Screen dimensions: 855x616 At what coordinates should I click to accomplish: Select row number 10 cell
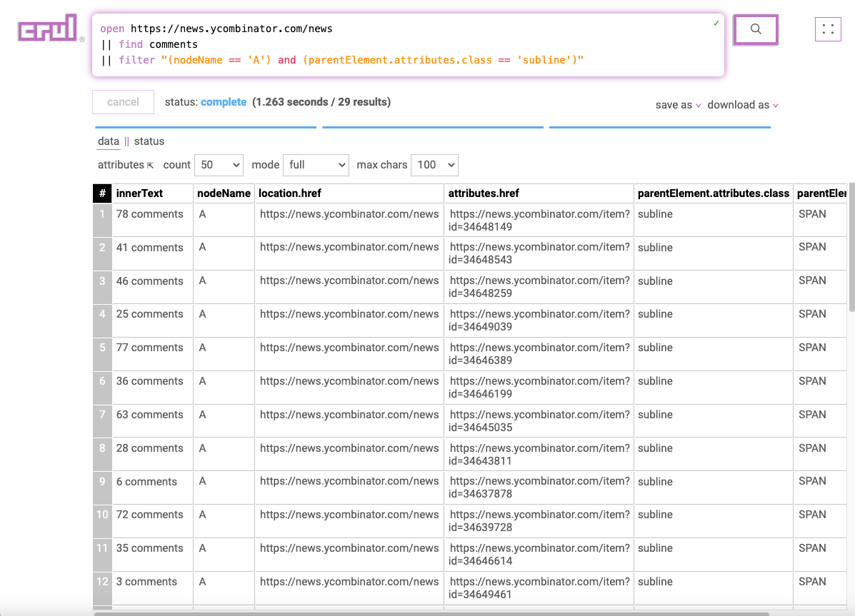[x=102, y=521]
